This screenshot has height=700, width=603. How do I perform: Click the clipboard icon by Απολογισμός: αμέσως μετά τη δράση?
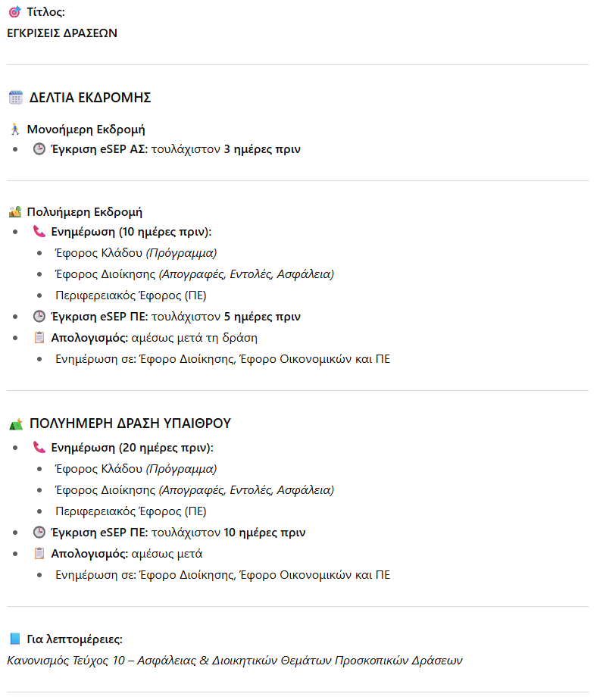click(39, 338)
